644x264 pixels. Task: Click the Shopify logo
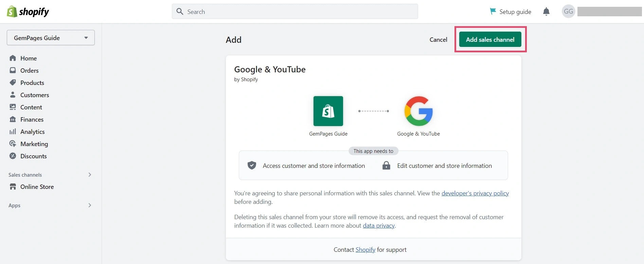point(28,12)
